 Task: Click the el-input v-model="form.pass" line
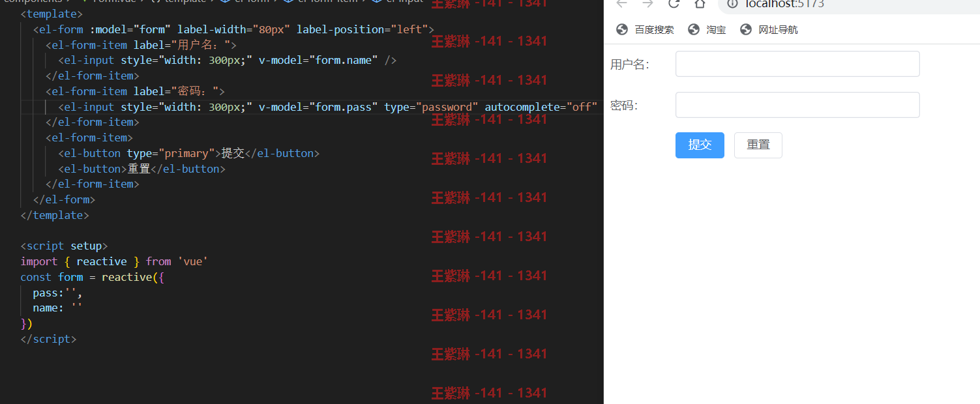pyautogui.click(x=328, y=107)
